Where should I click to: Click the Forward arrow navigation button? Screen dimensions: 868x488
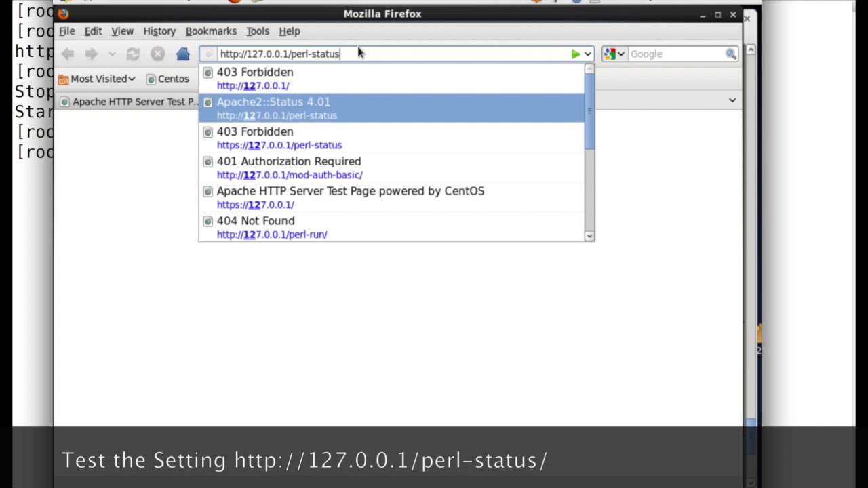coord(91,54)
